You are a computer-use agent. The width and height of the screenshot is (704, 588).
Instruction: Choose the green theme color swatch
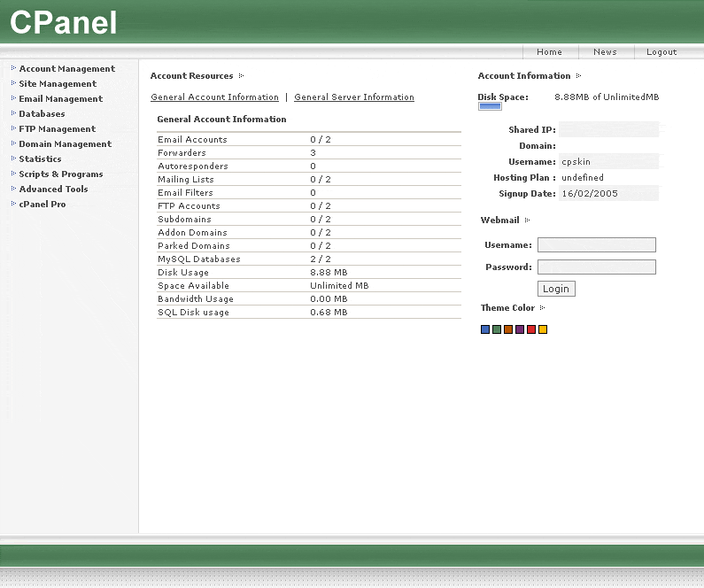tap(497, 329)
